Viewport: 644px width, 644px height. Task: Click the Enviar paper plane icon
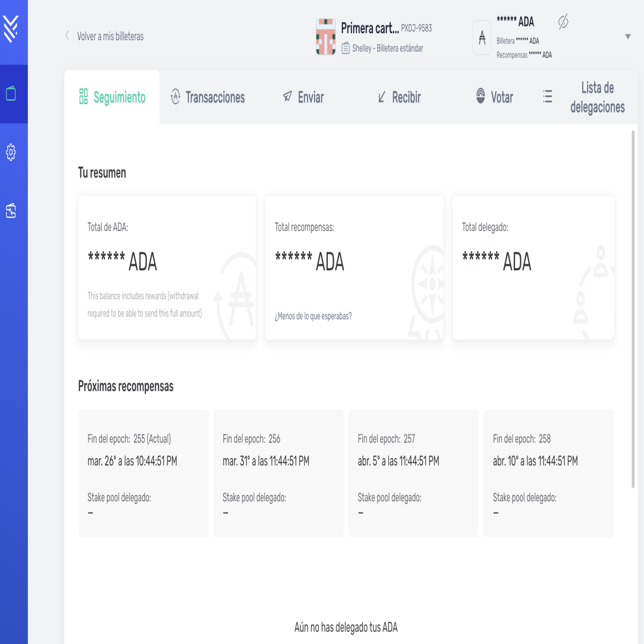[288, 97]
